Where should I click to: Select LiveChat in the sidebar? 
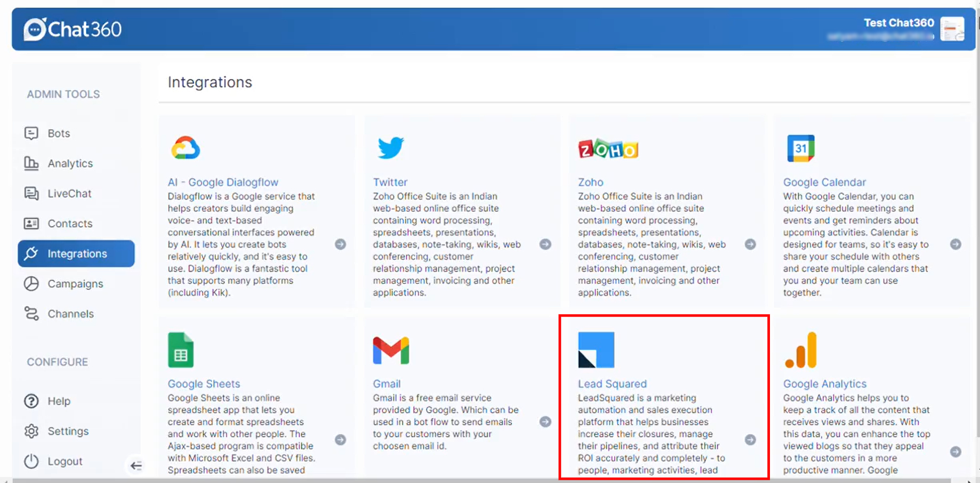tap(69, 194)
